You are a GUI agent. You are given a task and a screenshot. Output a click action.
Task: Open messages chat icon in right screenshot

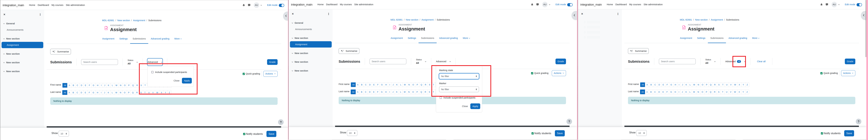827,4
